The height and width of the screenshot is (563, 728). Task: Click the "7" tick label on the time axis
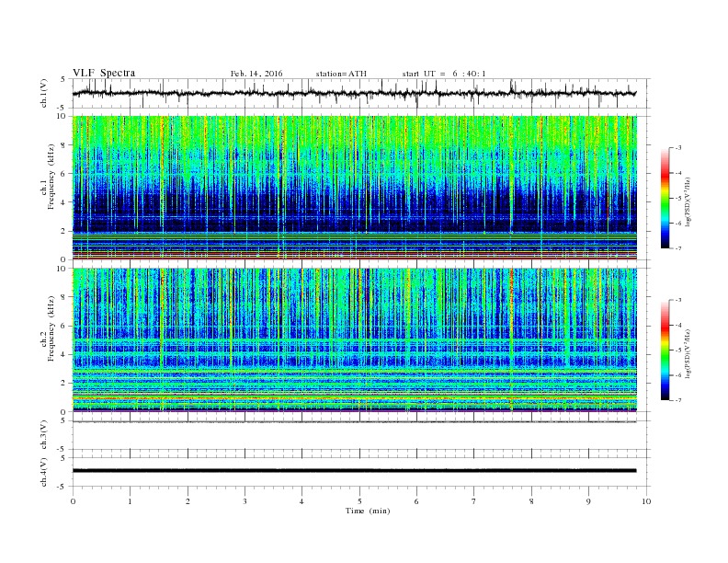pos(474,501)
